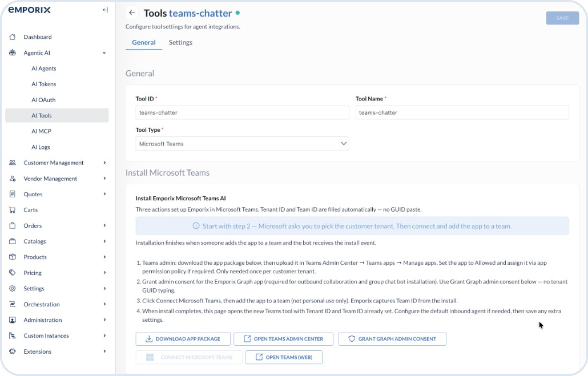Click the 'Install Emporix Microsoft Teams AI' heading
This screenshot has height=376, width=588.
click(181, 199)
